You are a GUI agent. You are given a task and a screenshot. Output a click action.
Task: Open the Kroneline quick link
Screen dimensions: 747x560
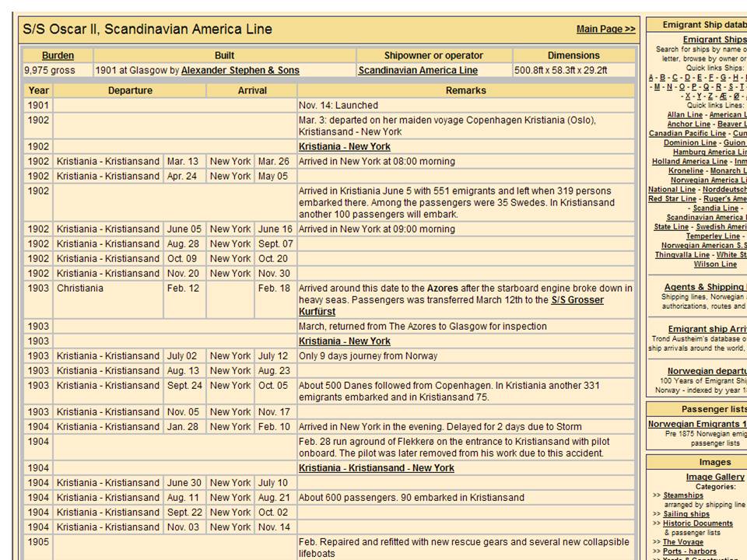pyautogui.click(x=686, y=170)
